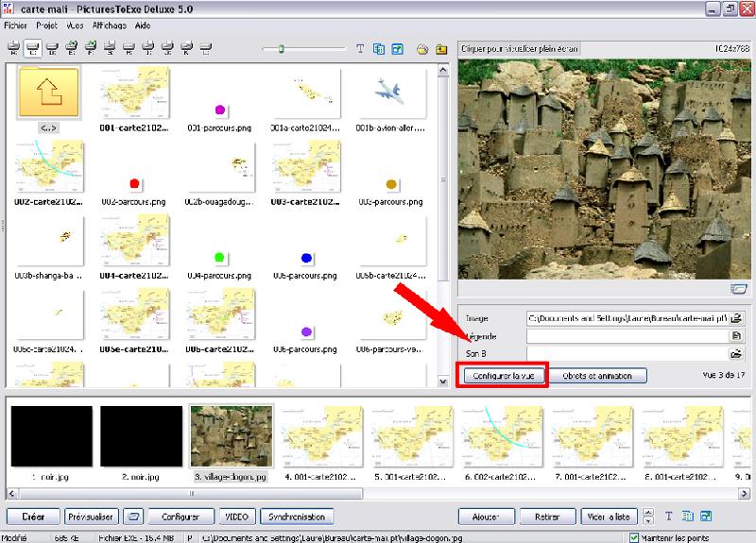Click table view icon in top file toolbar
The height and width of the screenshot is (543, 756).
(x=379, y=49)
